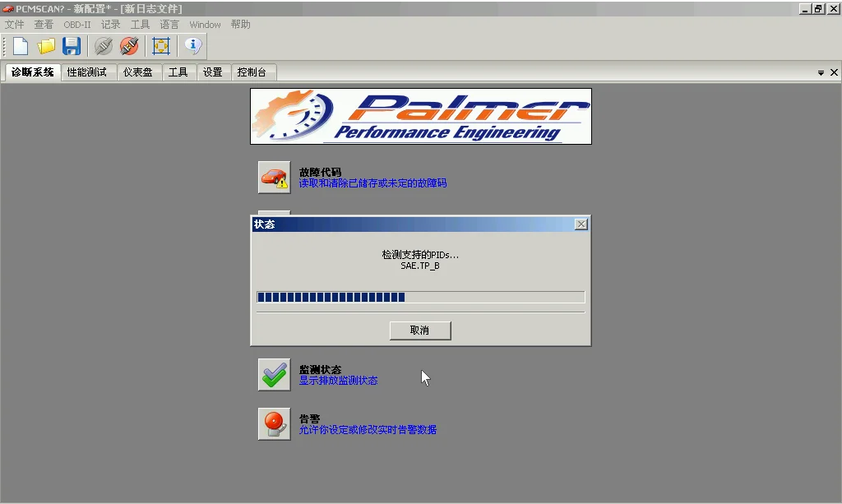Click 读取和清除已储存或未定的故障码 link
Image resolution: width=842 pixels, height=504 pixels.
pos(372,183)
